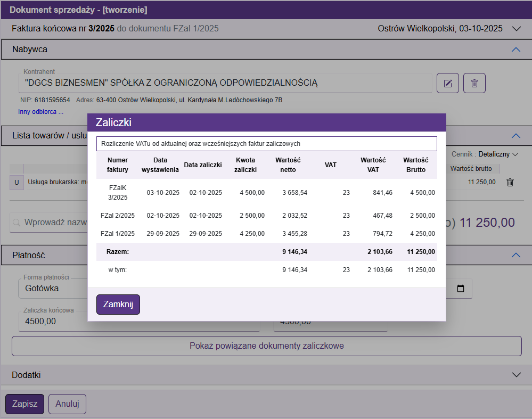Click the Anuluj button

(x=67, y=404)
